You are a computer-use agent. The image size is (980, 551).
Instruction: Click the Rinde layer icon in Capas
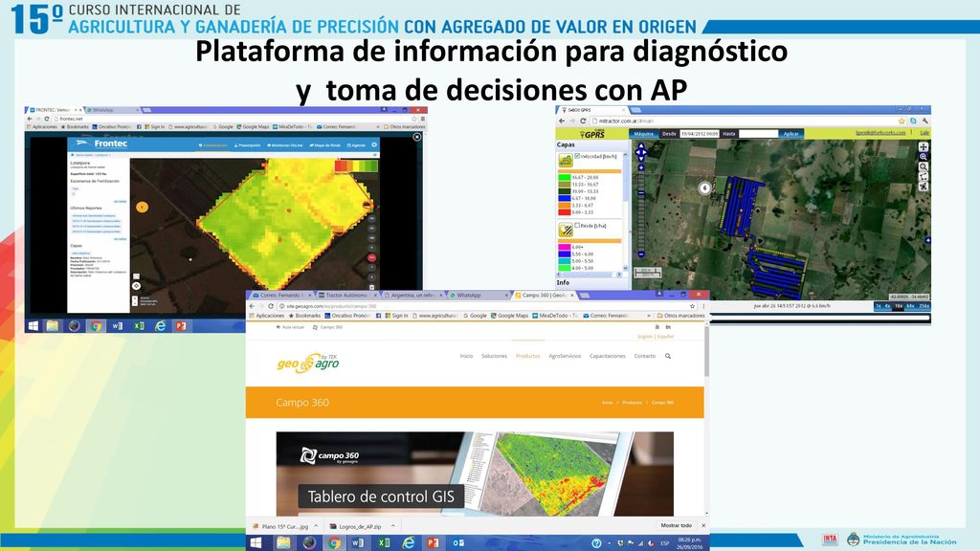[565, 230]
